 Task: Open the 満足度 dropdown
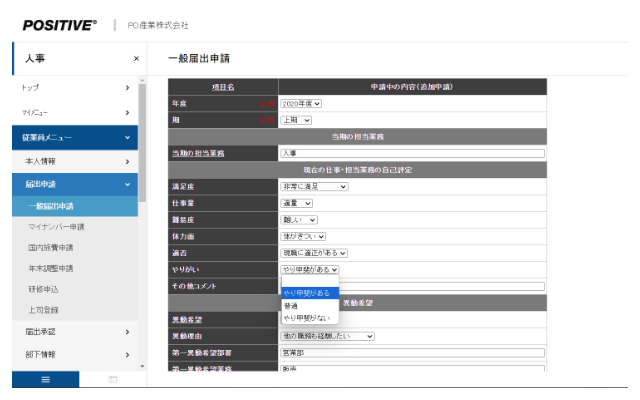(x=314, y=187)
